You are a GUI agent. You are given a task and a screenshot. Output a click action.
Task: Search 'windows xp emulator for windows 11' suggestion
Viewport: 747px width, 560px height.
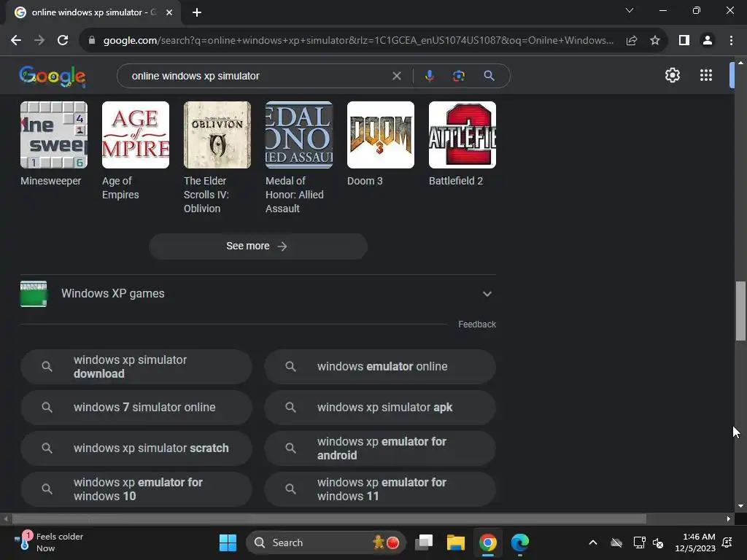coord(379,489)
